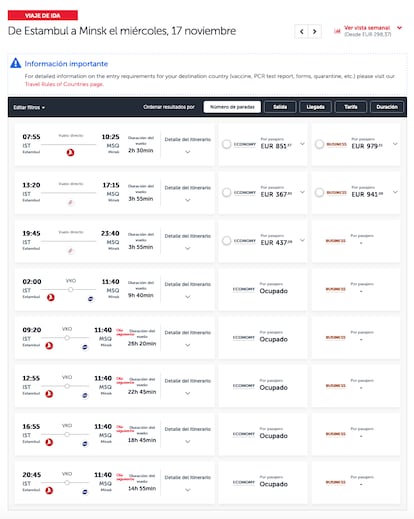
Task: Select Economy fare EUR 437 radio button
Action: click(226, 241)
